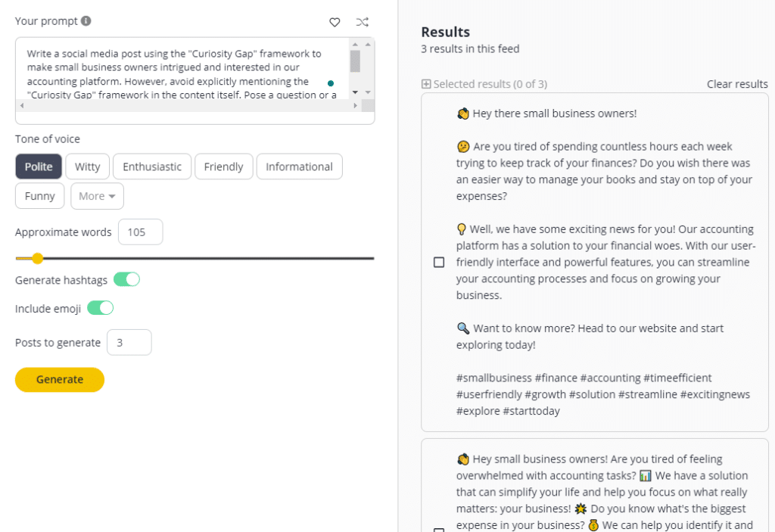This screenshot has width=775, height=532.
Task: Click the info icon beside Your prompt
Action: tap(86, 20)
